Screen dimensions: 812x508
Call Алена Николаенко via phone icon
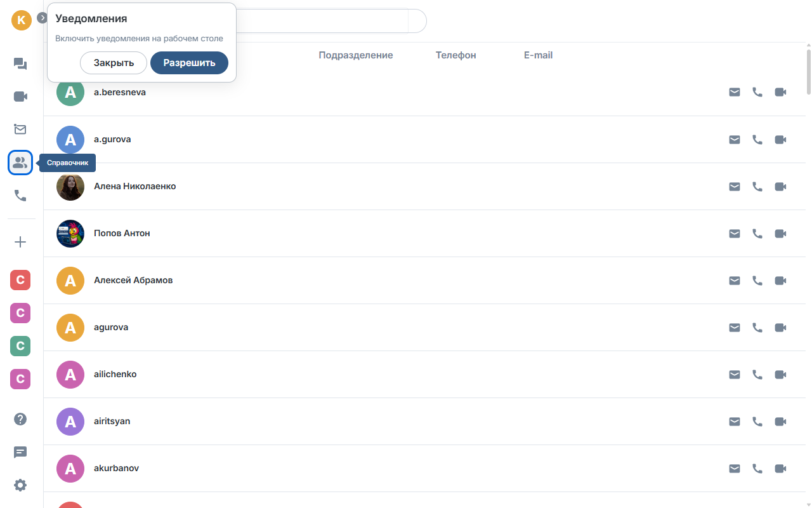coord(757,187)
